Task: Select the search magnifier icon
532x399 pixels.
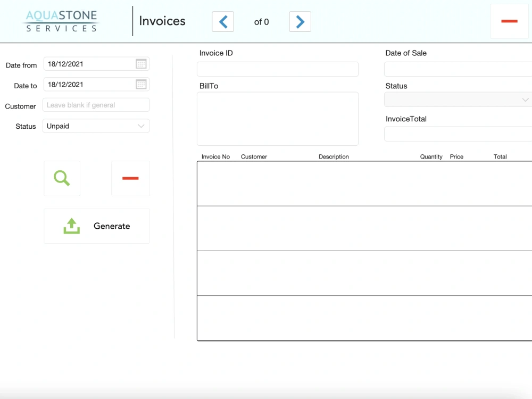Action: pyautogui.click(x=62, y=178)
